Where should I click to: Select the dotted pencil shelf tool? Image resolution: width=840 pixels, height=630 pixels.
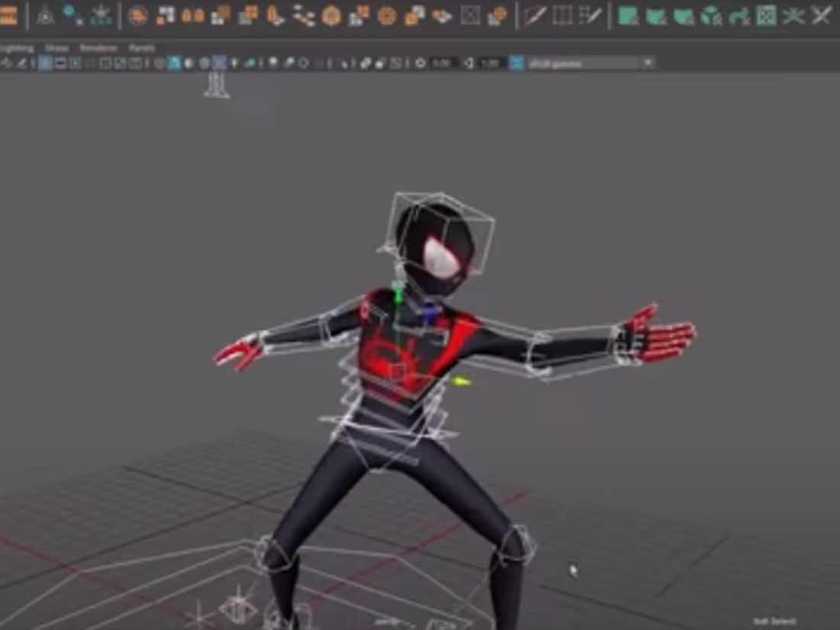pos(590,15)
